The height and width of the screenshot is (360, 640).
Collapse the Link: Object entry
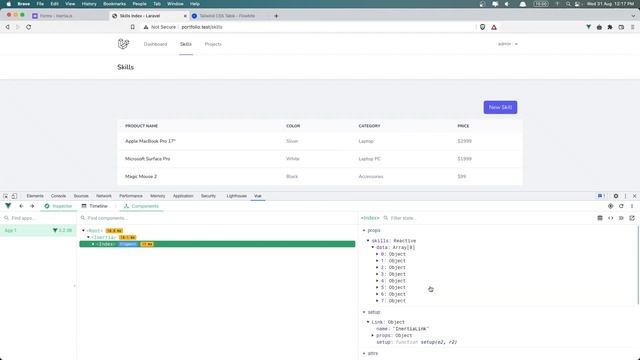click(368, 322)
